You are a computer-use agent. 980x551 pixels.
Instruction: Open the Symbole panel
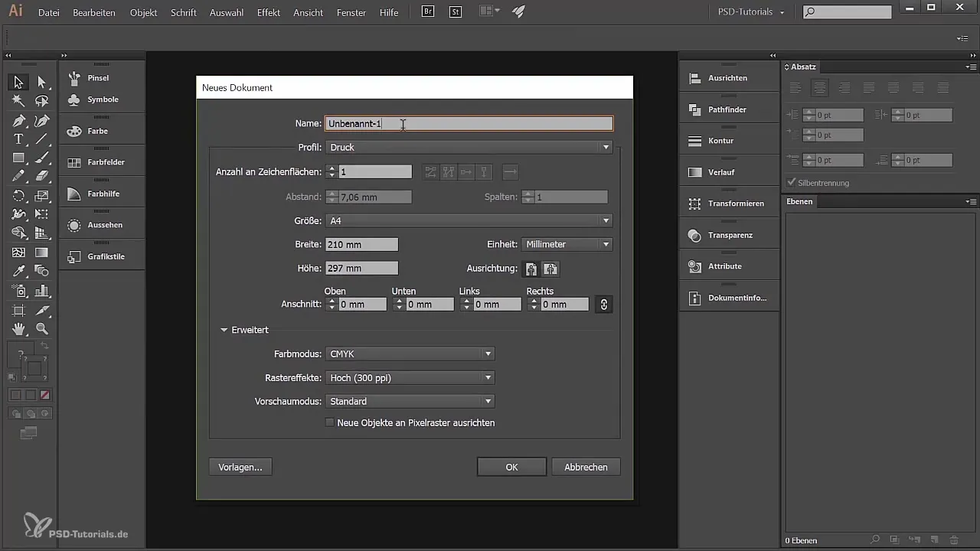tap(102, 99)
